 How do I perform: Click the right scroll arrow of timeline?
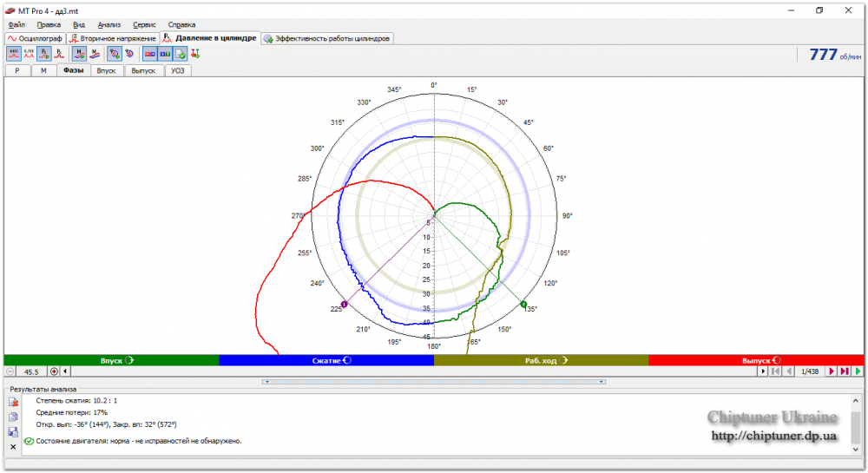pos(763,371)
